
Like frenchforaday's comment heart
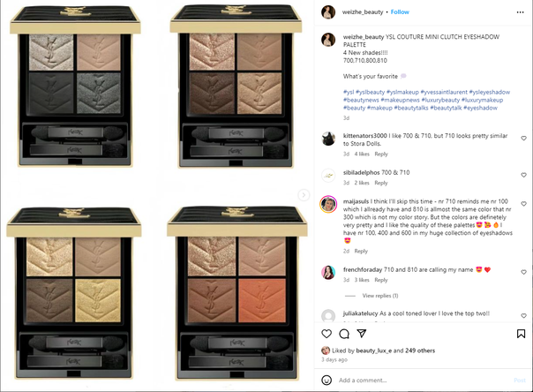pyautogui.click(x=524, y=272)
